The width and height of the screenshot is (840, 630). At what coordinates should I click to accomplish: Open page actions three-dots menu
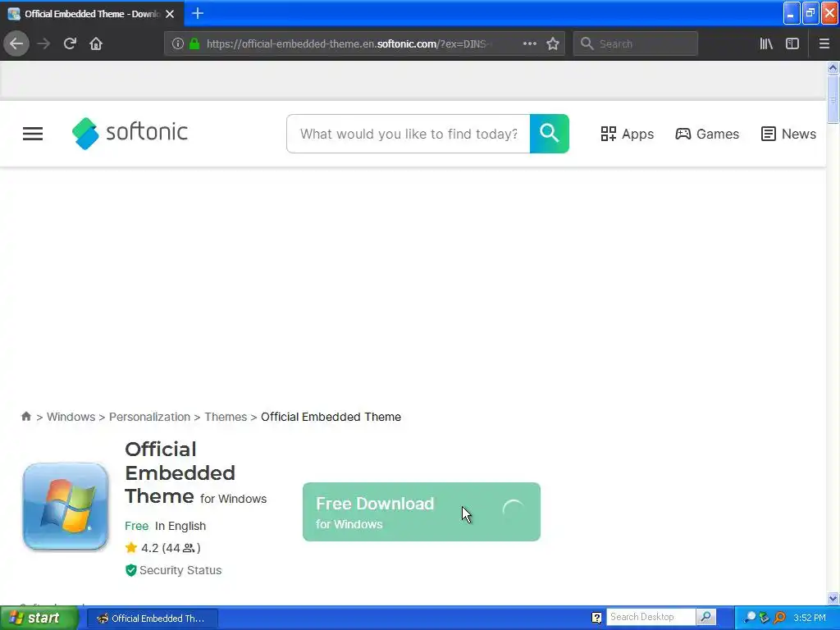coord(529,43)
